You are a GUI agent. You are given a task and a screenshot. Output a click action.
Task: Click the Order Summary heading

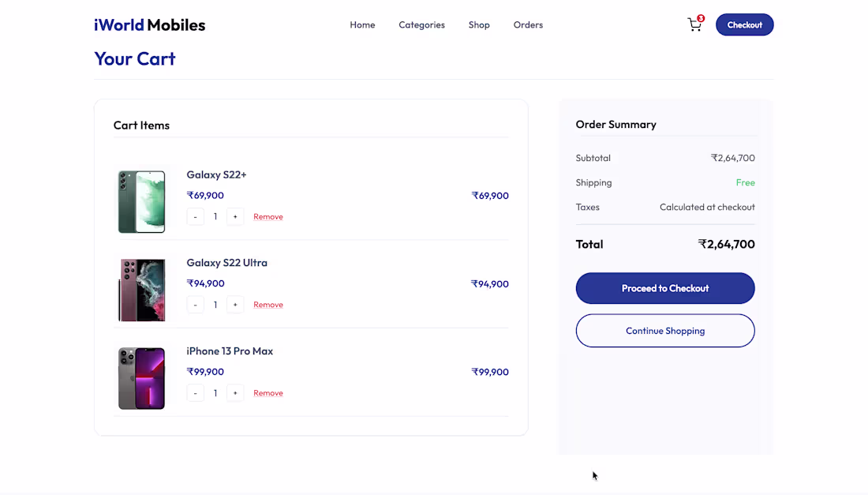tap(615, 125)
